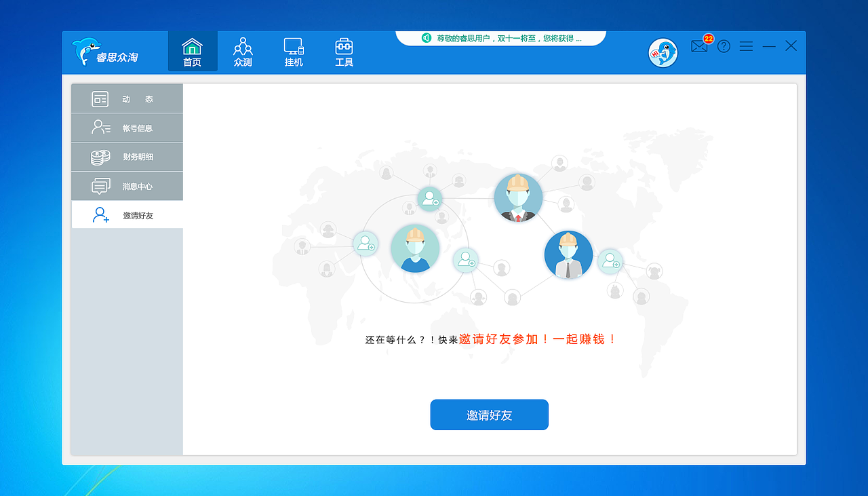The width and height of the screenshot is (868, 496).
Task: Click the help question mark icon
Action: click(x=724, y=46)
